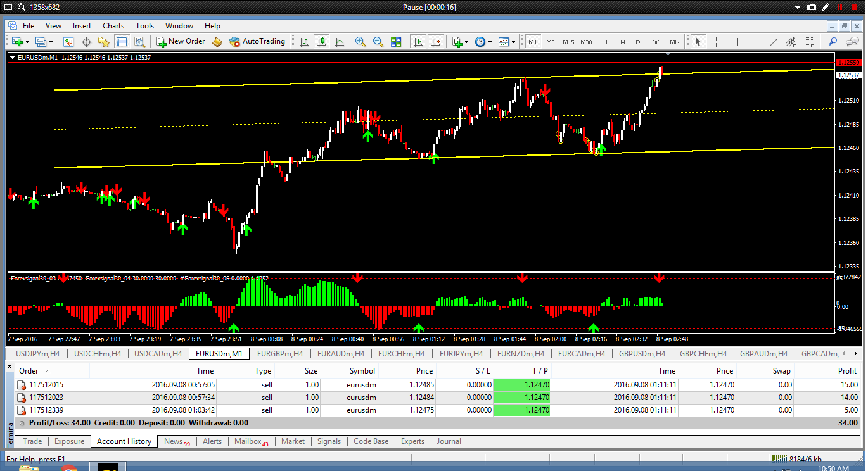Pick the trendline drawing tool
The height and width of the screenshot is (471, 868).
point(773,42)
